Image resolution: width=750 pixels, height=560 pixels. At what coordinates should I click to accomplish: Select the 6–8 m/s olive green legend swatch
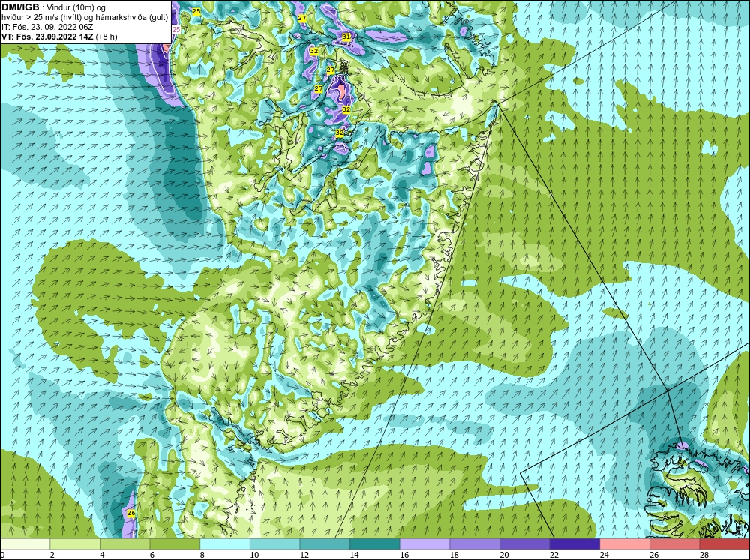tap(175, 544)
